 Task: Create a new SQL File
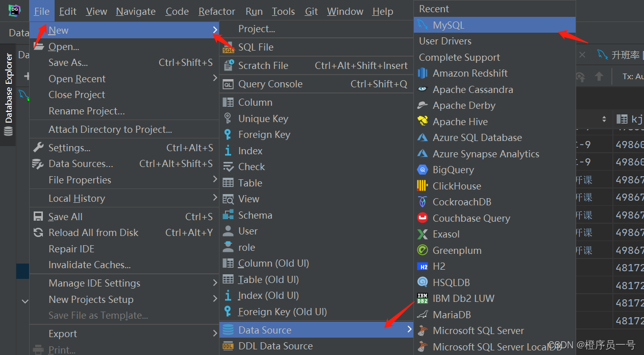316,47
